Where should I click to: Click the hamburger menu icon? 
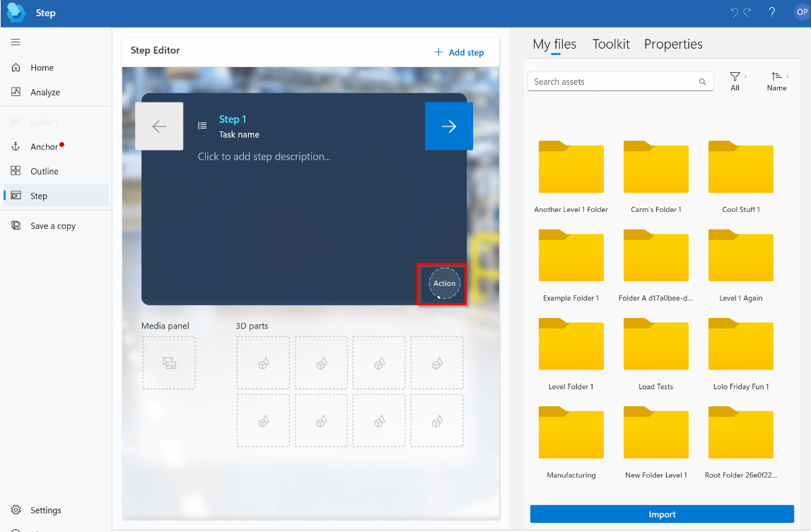point(15,42)
